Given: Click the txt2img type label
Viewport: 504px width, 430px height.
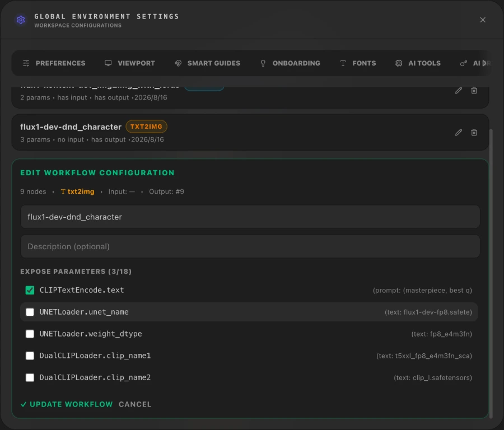Looking at the screenshot, I should tap(77, 191).
